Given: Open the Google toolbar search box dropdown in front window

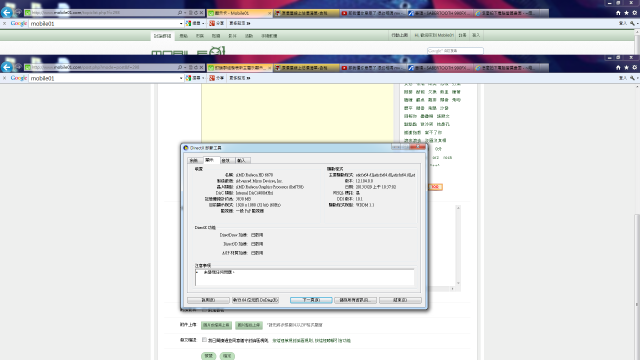Looking at the screenshot, I should click(x=181, y=78).
